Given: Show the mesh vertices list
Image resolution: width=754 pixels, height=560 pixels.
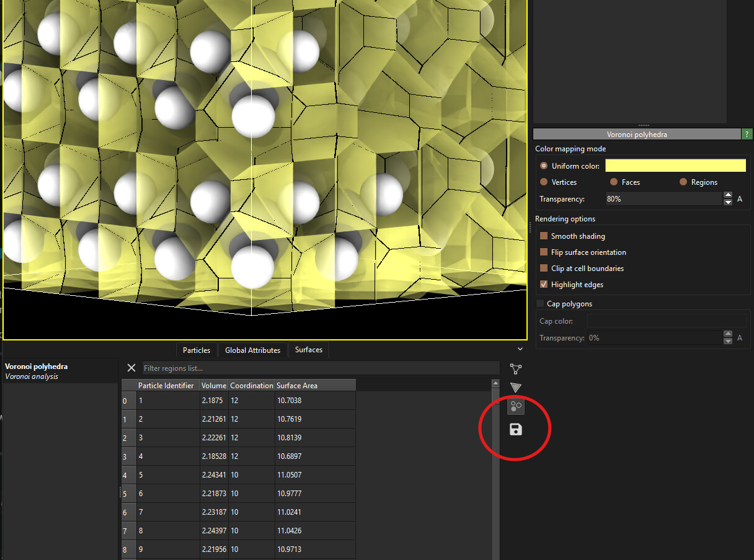Looking at the screenshot, I should (515, 369).
